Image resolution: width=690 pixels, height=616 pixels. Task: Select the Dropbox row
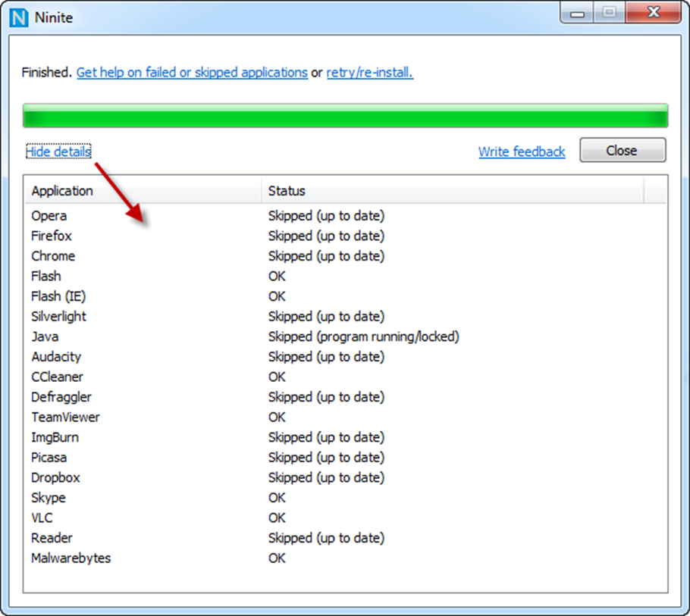pos(346,478)
